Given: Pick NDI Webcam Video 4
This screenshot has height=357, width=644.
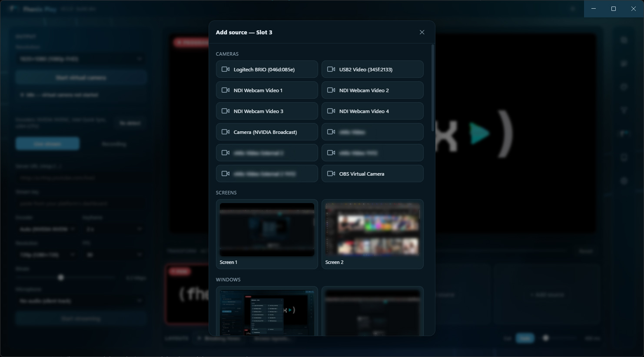Looking at the screenshot, I should (372, 111).
